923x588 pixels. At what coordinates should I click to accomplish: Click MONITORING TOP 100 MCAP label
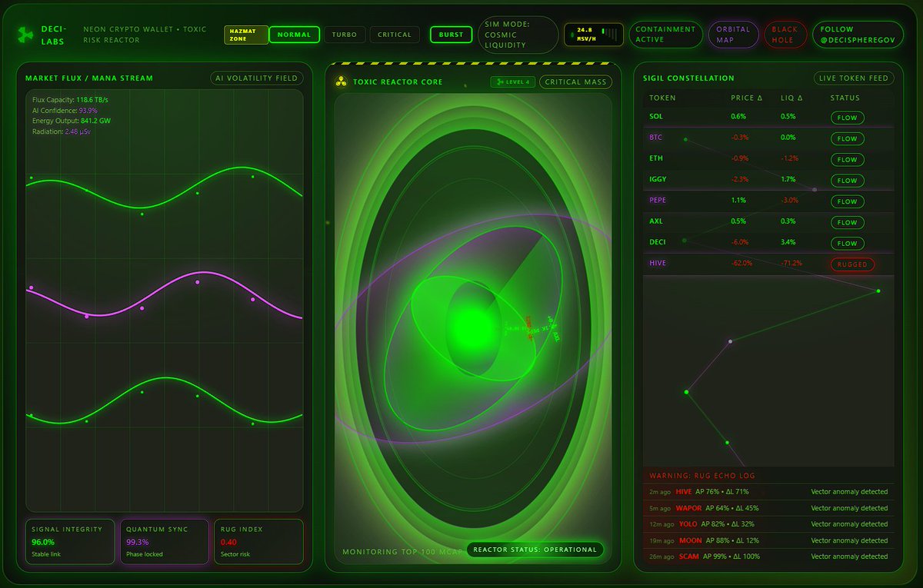pos(403,552)
